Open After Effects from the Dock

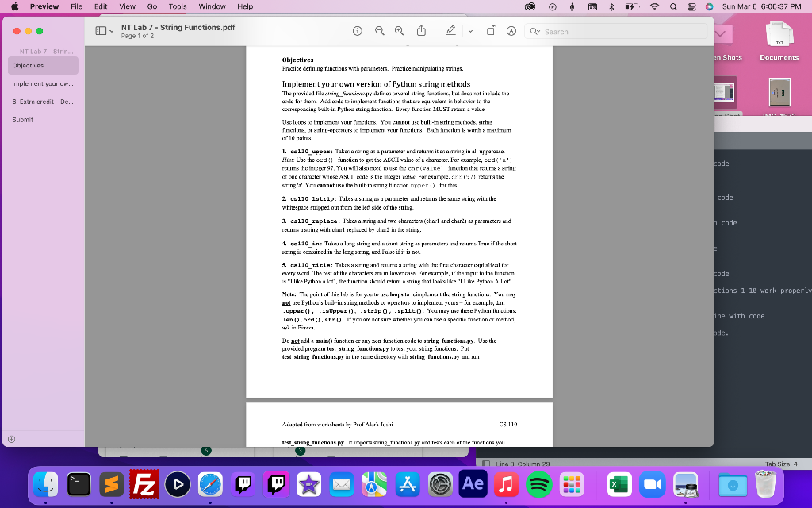473,483
